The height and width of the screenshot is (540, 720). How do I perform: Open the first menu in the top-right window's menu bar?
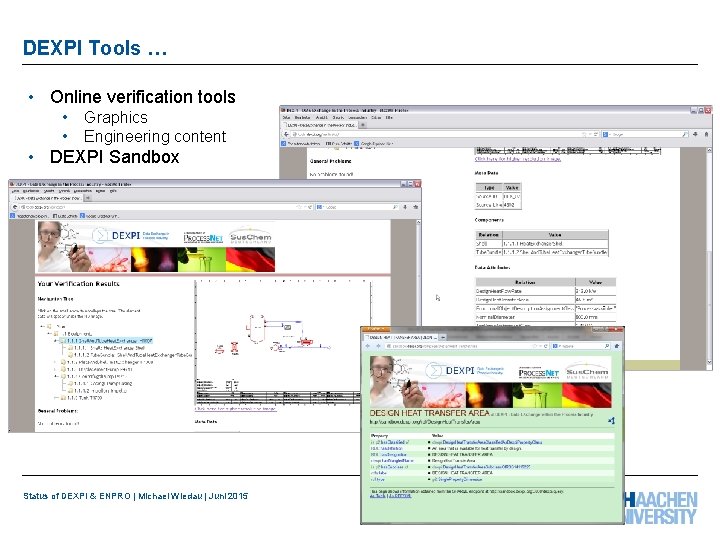[286, 118]
